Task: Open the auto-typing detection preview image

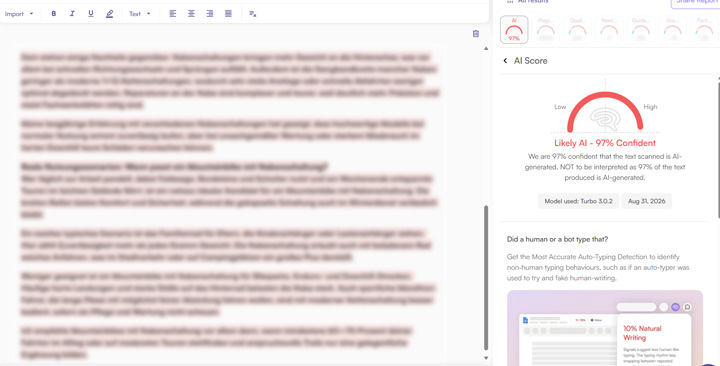Action: pyautogui.click(x=605, y=328)
